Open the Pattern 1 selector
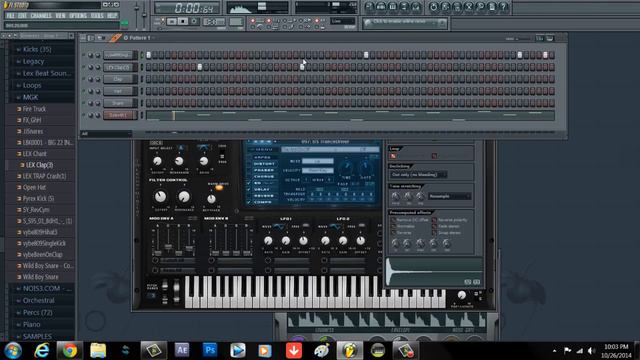Image resolution: width=640 pixels, height=360 pixels. point(140,38)
